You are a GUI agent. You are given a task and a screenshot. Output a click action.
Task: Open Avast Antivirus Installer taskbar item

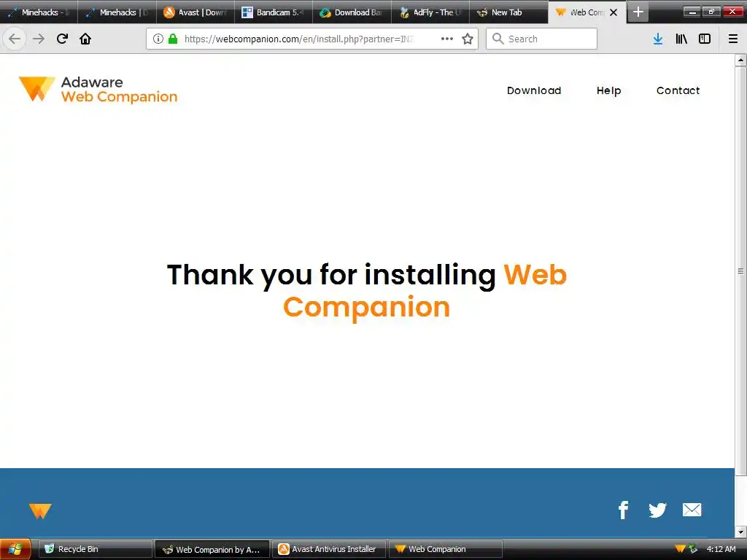(x=329, y=549)
